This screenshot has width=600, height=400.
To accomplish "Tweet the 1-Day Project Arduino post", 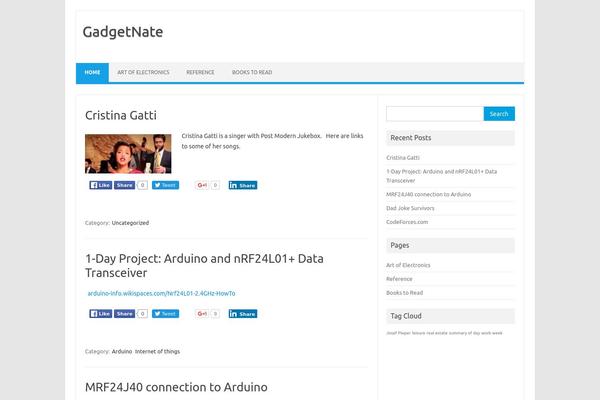I will pyautogui.click(x=166, y=313).
